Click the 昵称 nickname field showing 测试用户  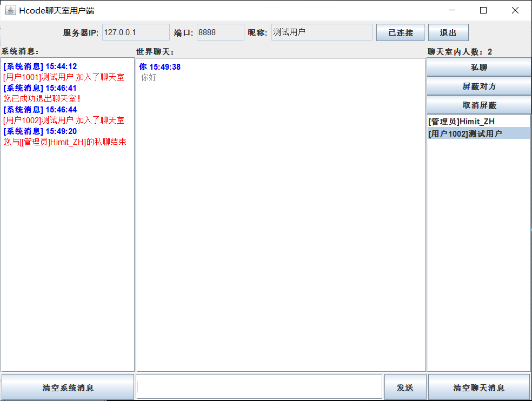(321, 32)
